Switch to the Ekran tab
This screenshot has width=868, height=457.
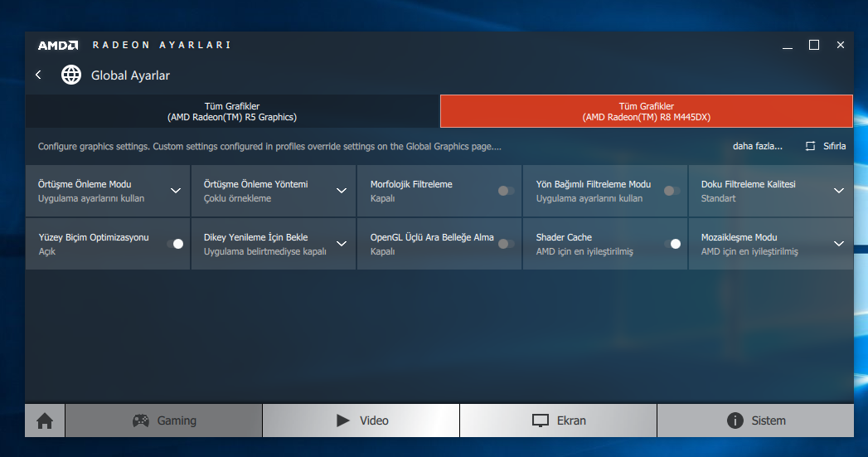(559, 421)
